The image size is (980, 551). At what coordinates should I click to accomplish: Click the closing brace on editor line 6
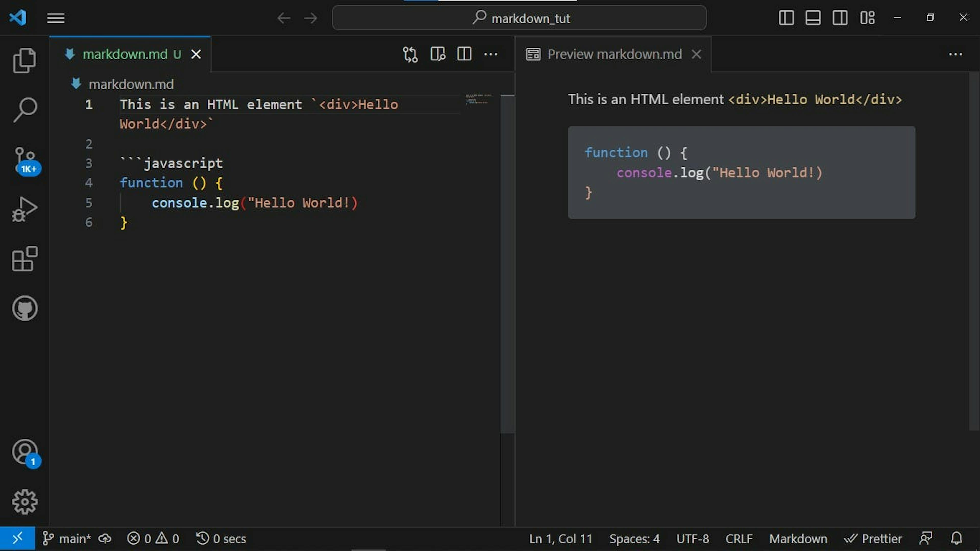(124, 223)
